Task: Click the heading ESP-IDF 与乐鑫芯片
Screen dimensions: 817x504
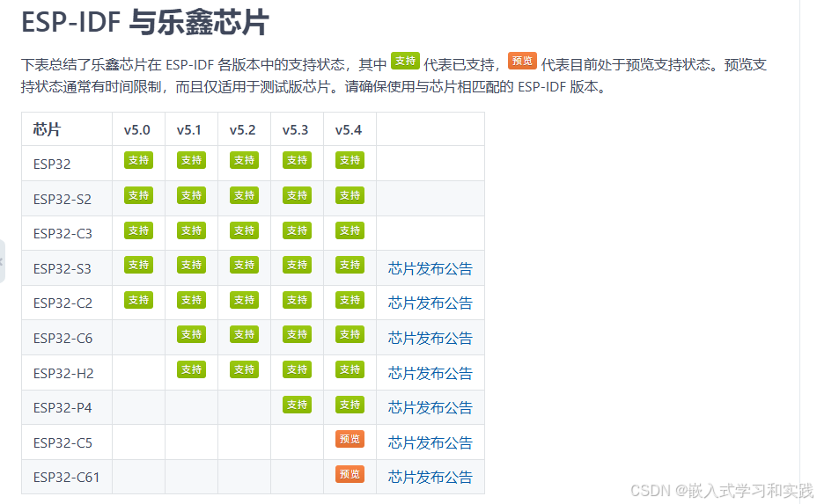Action: tap(145, 23)
